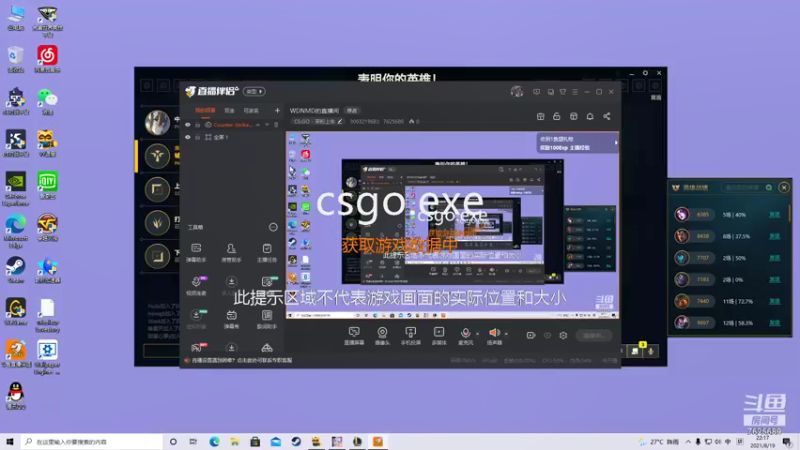The image size is (800, 450).
Task: Switch to the third scene tab
Action: pos(251,110)
